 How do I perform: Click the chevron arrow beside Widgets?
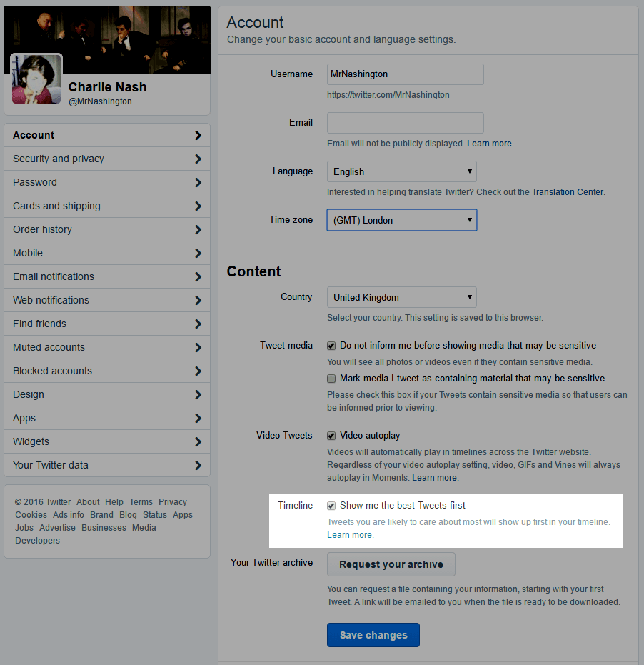[198, 442]
